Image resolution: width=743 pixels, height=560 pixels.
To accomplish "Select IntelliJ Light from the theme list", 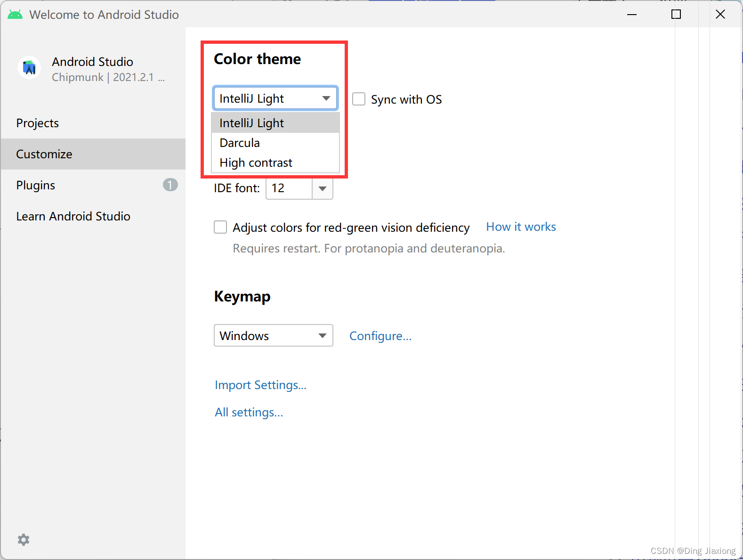I will tap(275, 123).
